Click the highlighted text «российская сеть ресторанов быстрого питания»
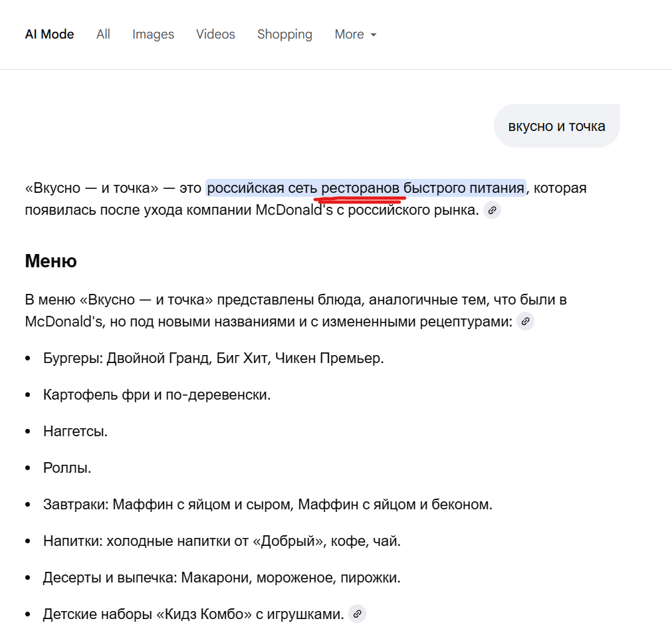 (366, 188)
